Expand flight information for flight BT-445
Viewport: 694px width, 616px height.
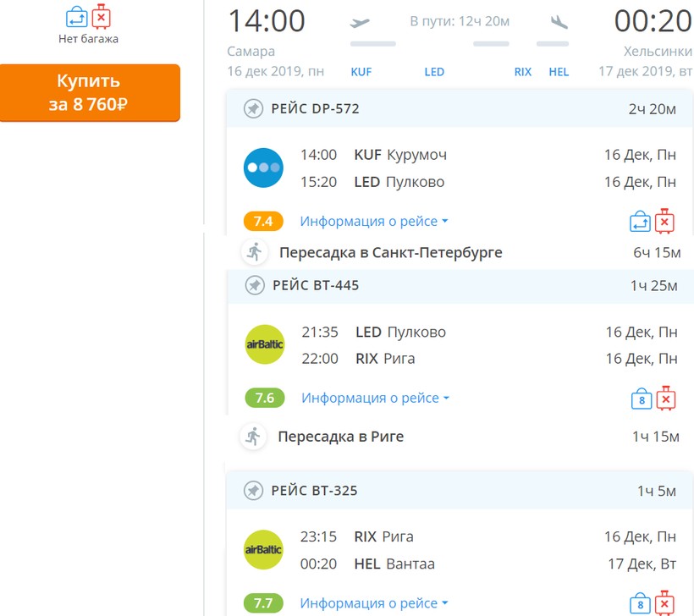tap(375, 398)
